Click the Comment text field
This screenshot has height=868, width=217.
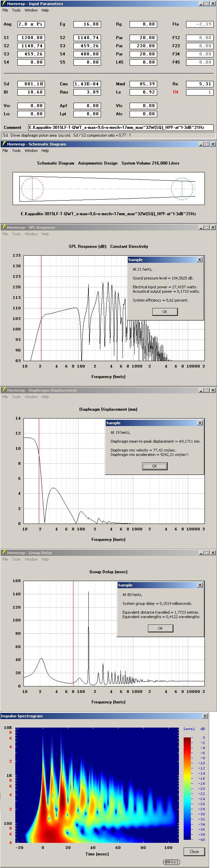pyautogui.click(x=121, y=127)
